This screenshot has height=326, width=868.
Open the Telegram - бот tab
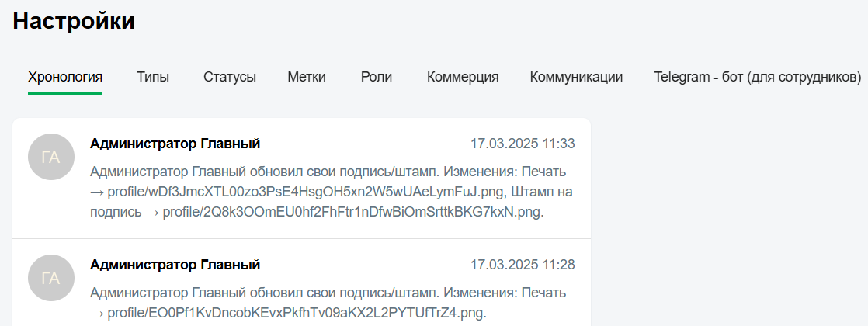[757, 77]
